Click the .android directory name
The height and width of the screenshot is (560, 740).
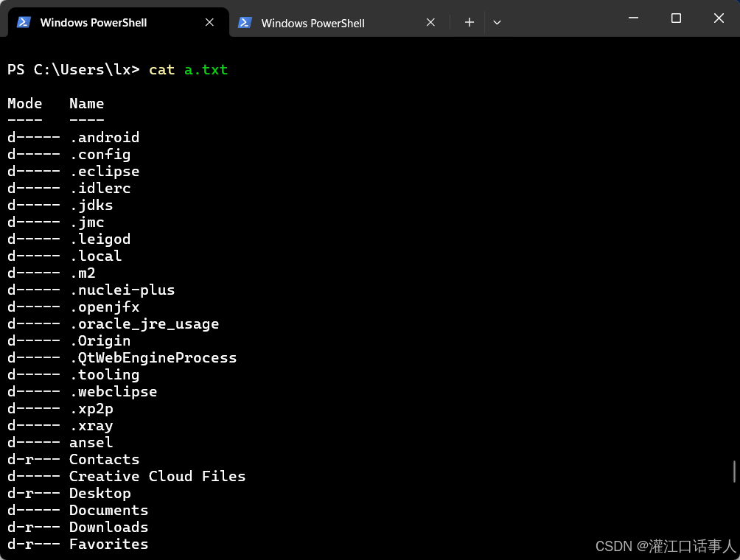pos(105,137)
